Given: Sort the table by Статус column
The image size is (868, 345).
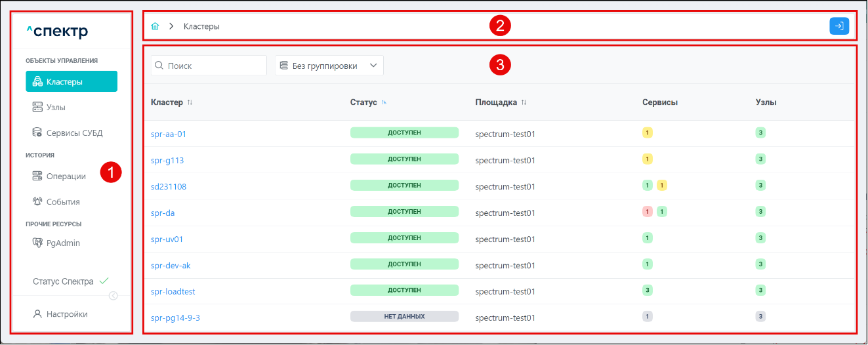Looking at the screenshot, I should click(x=384, y=102).
